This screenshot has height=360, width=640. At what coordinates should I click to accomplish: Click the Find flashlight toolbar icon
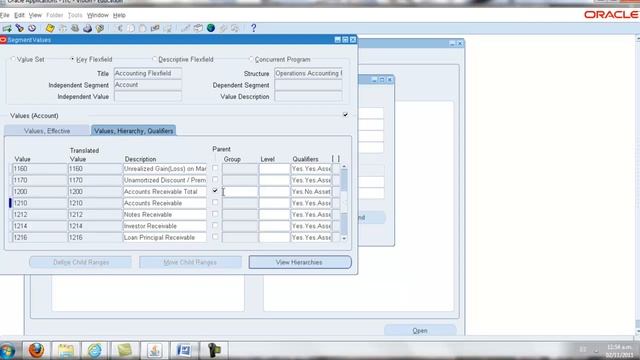[x=20, y=28]
